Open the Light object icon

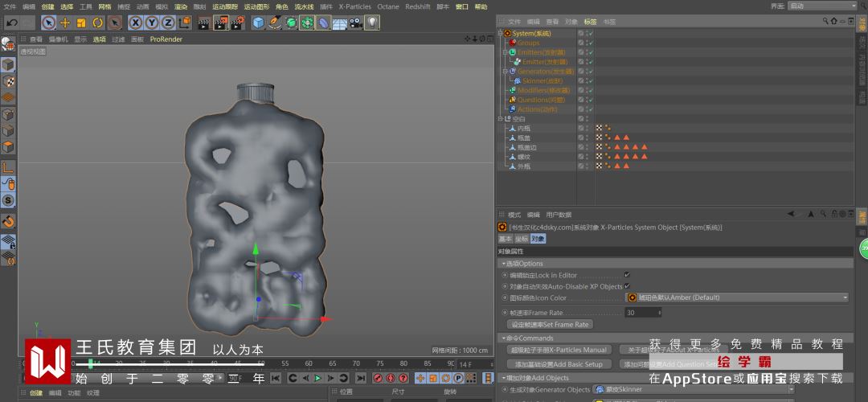[372, 23]
